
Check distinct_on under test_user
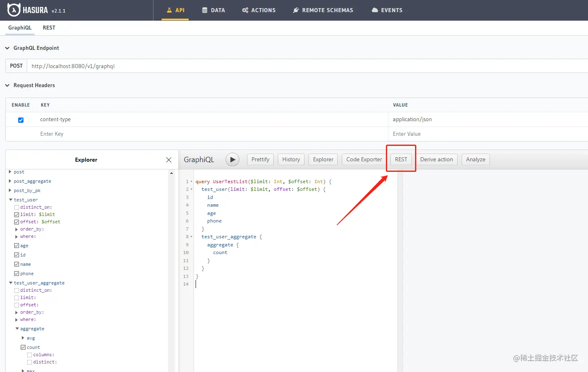click(17, 207)
